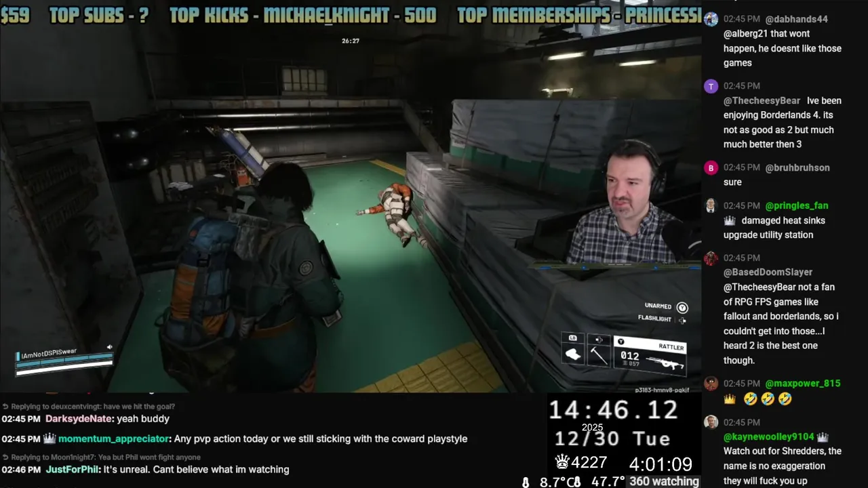Click the purple T avatar of ThecheesyBear
This screenshot has height=488, width=868.
click(x=711, y=86)
